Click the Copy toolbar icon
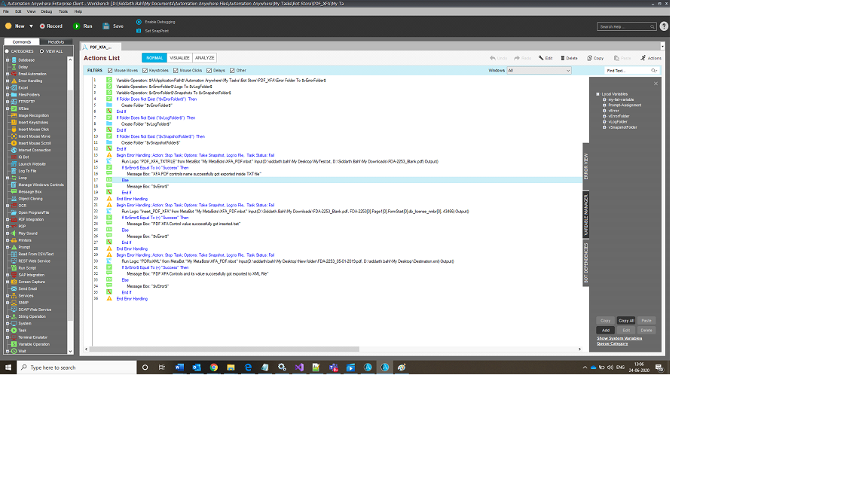Viewport: 868px width, 488px height. click(589, 57)
